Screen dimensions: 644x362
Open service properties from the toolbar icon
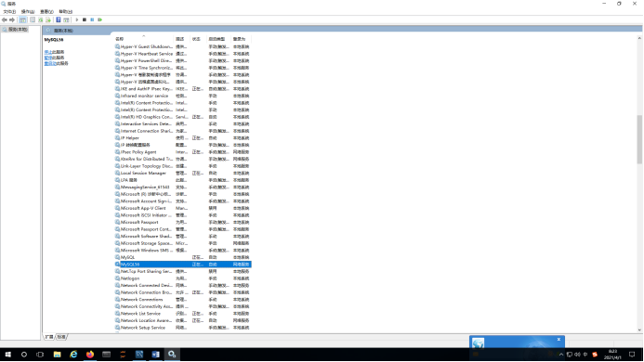click(33, 19)
